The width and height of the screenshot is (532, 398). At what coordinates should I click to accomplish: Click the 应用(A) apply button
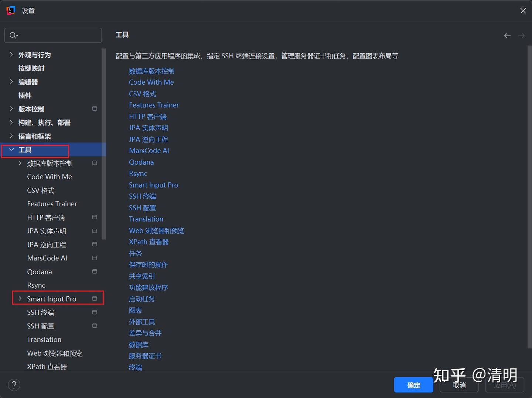[x=505, y=385]
